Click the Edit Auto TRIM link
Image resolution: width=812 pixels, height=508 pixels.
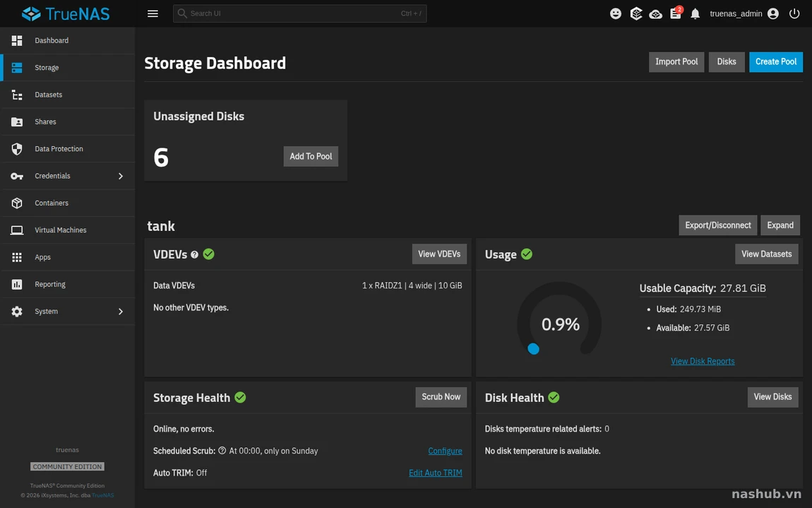click(436, 473)
